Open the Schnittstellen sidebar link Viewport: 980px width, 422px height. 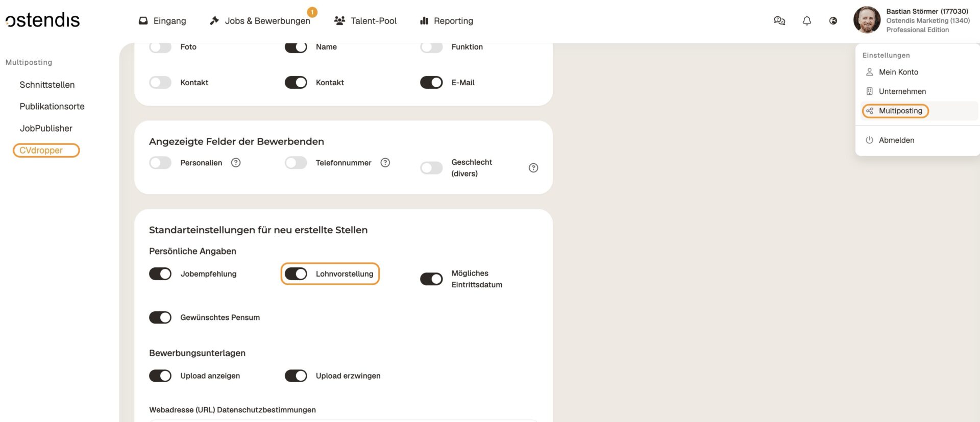47,85
